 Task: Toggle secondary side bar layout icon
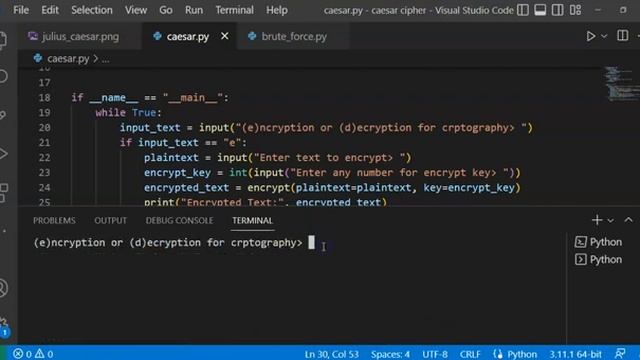point(558,10)
